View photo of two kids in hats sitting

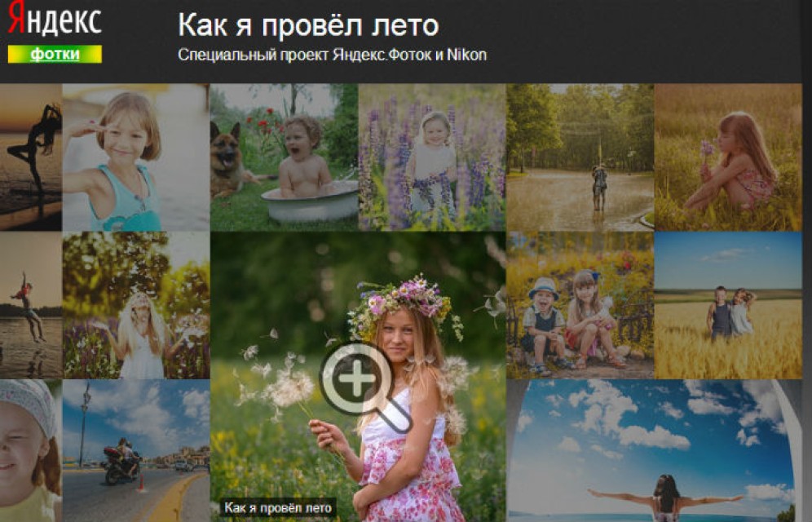[580, 305]
